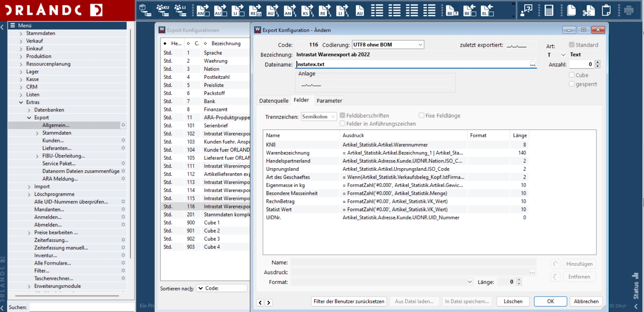
Task: Click the In Datei speichern... button
Action: coord(467,301)
